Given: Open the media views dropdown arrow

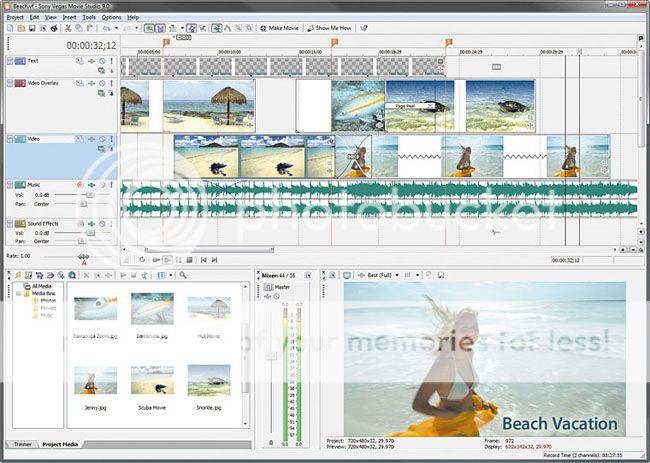Looking at the screenshot, I should point(173,274).
